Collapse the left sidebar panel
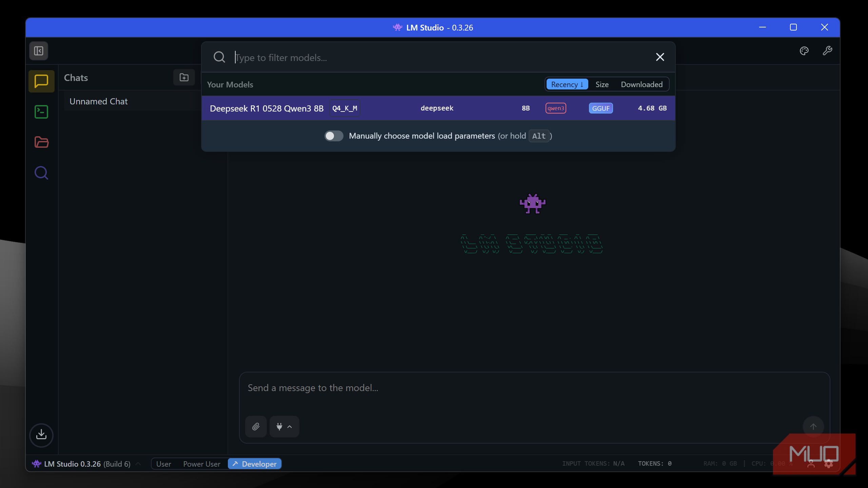Viewport: 868px width, 488px height. [x=39, y=51]
